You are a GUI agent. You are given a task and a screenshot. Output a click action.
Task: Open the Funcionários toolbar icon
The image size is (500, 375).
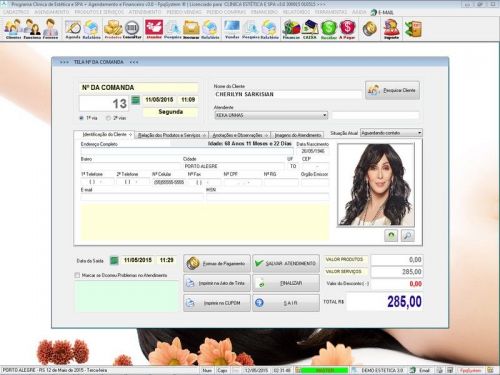[x=32, y=29]
